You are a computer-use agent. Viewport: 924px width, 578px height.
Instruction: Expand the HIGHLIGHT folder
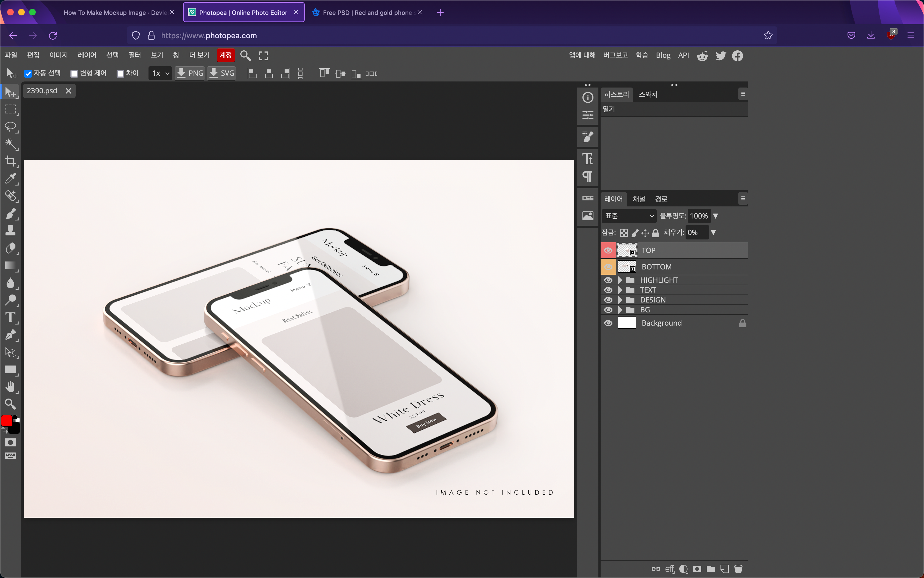point(620,280)
